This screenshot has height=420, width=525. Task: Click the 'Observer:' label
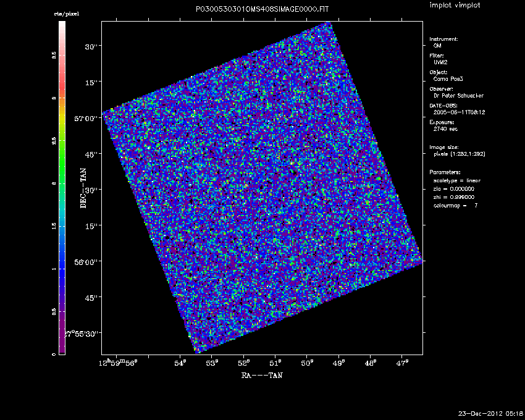[441, 89]
